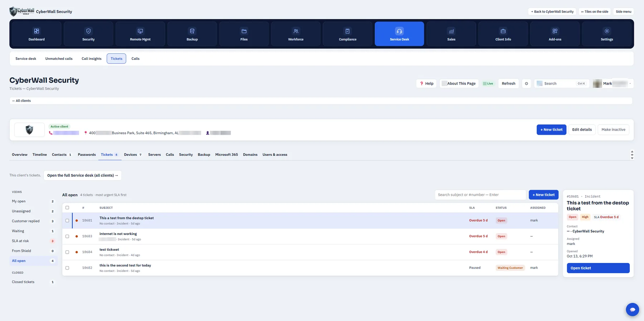Click New ticket in client header
The image size is (644, 321).
(551, 130)
